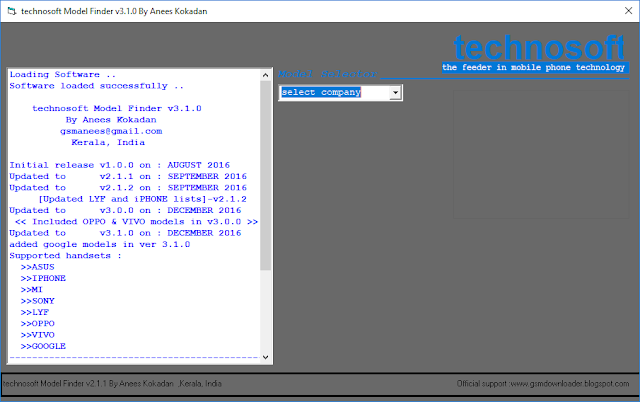Click the Updated to v2.1.1 line

pos(128,176)
